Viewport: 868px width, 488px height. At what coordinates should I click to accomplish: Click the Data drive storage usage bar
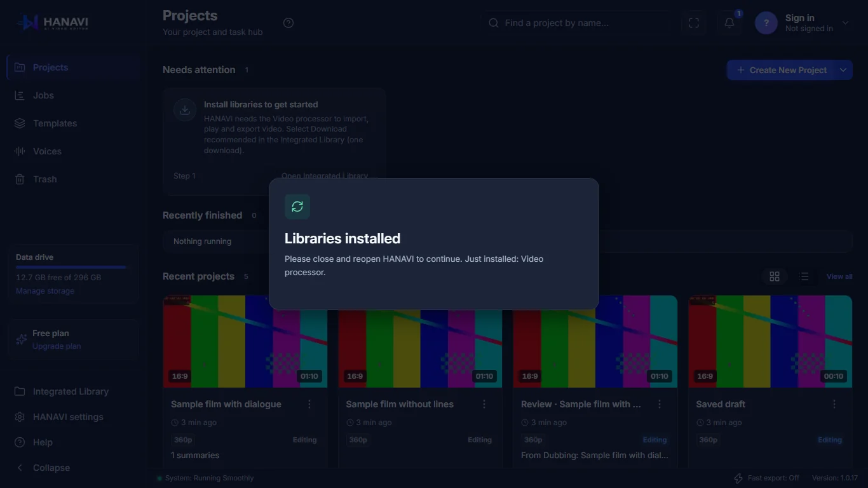coord(73,268)
